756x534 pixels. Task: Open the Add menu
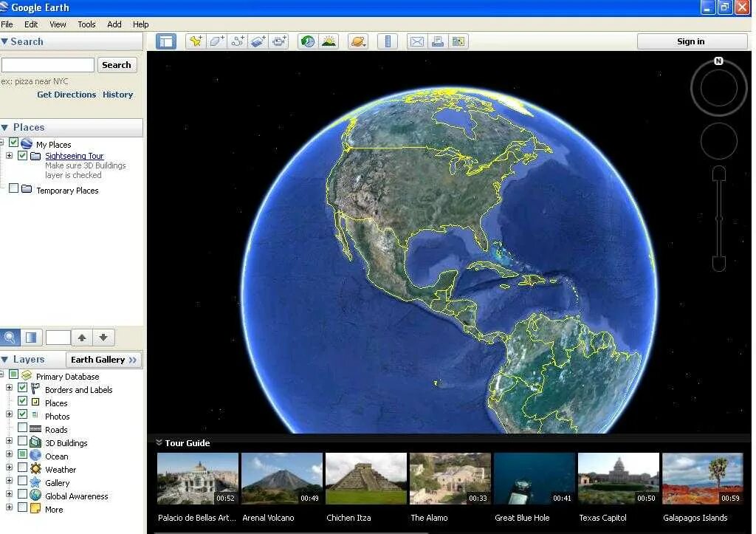point(114,24)
